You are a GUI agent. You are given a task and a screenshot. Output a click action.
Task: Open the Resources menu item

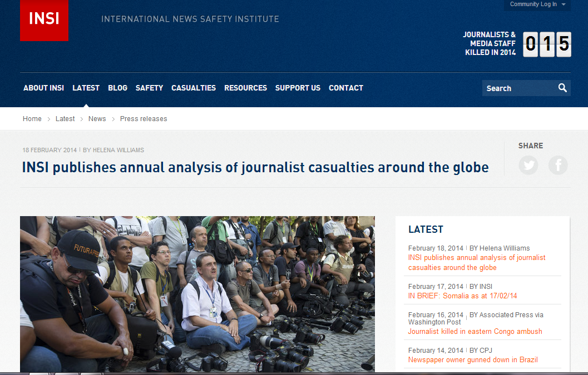coord(245,88)
